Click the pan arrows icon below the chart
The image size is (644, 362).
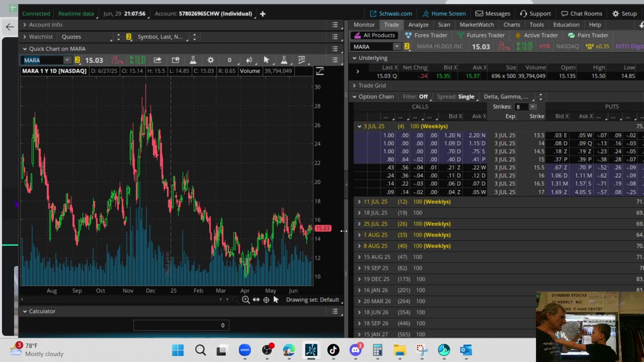click(x=256, y=300)
